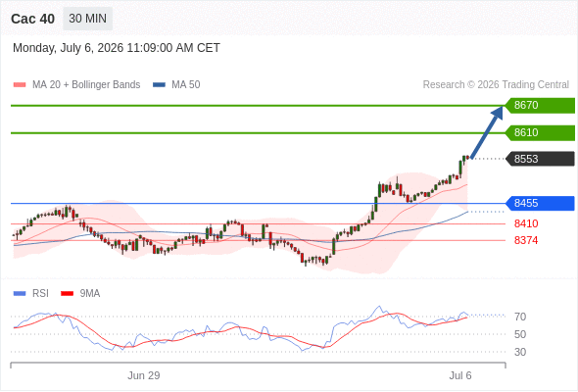Click the MA 50 legend label
This screenshot has height=392, width=578.
(186, 85)
